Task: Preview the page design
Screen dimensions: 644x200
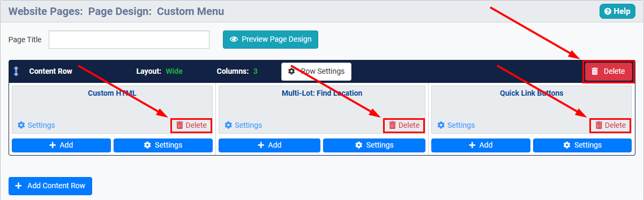Action: tap(271, 39)
